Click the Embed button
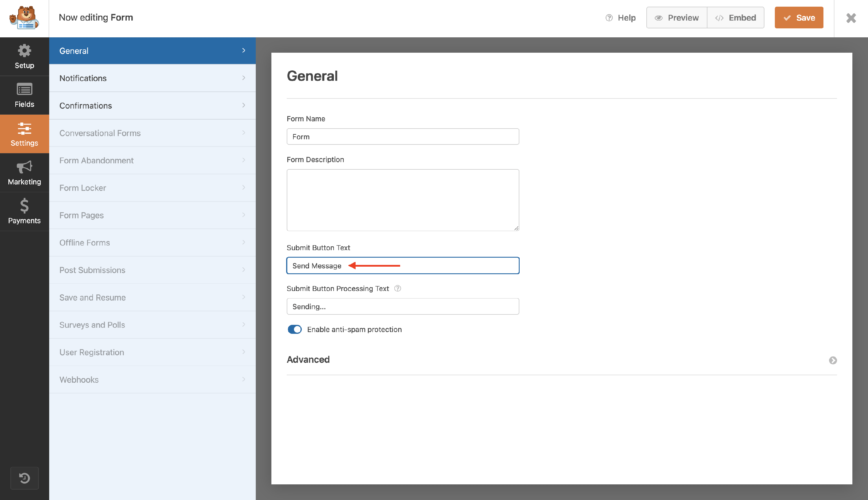 735,18
